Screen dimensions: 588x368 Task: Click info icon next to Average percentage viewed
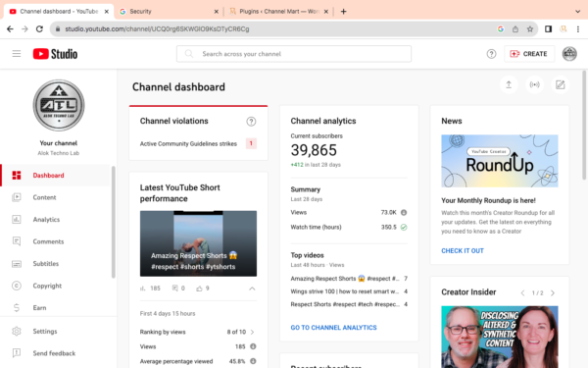click(x=253, y=361)
